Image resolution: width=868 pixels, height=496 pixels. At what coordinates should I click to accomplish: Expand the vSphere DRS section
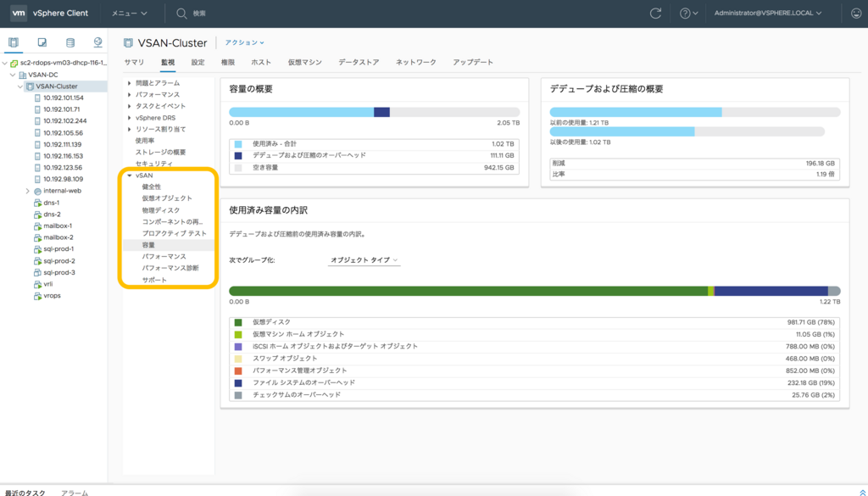coord(130,118)
